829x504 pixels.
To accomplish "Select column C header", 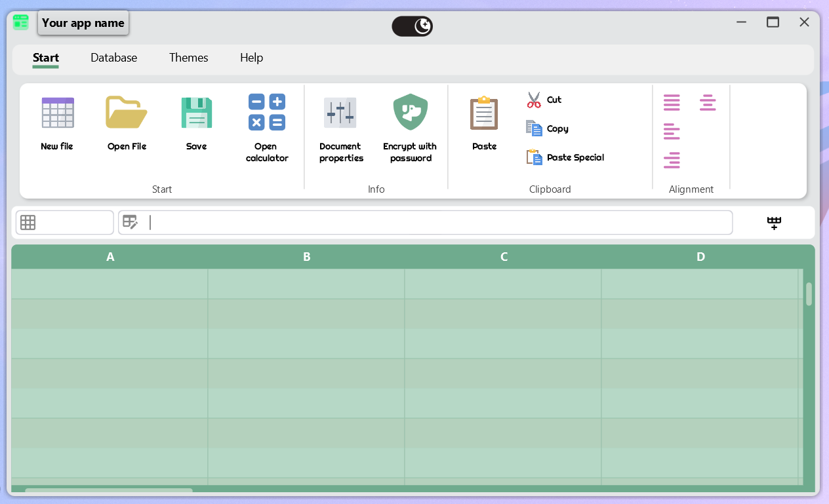I will [504, 257].
